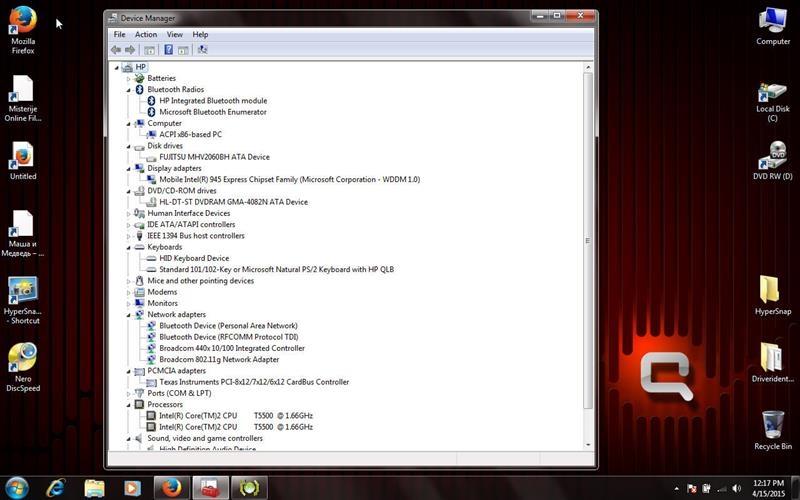Image resolution: width=800 pixels, height=500 pixels.
Task: Select Local Disk (C) desktop icon
Action: click(773, 102)
